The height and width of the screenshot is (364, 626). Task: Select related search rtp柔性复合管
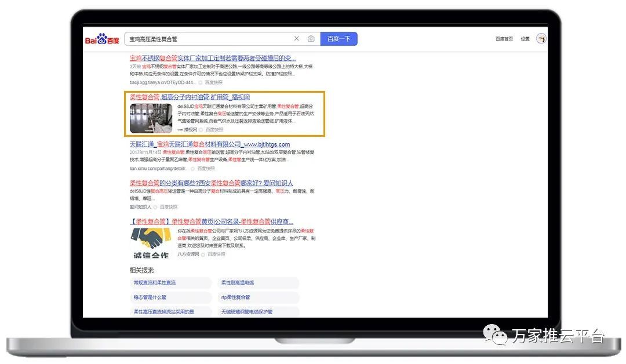[235, 297]
